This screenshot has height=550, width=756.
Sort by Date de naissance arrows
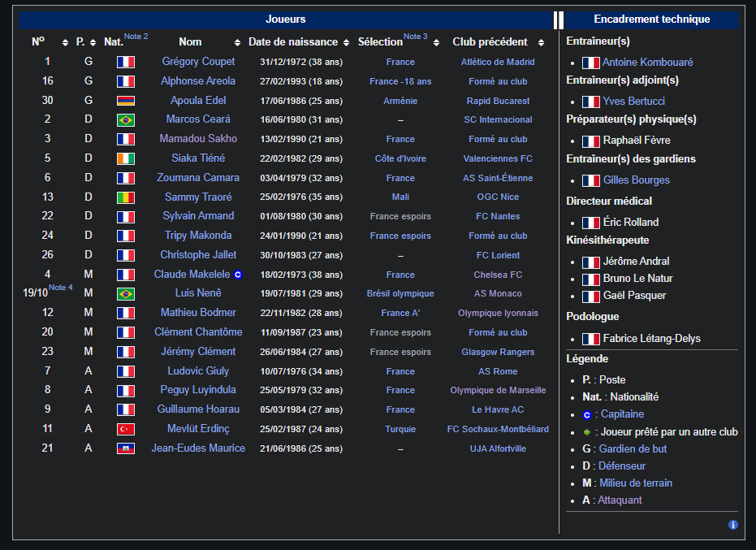346,43
